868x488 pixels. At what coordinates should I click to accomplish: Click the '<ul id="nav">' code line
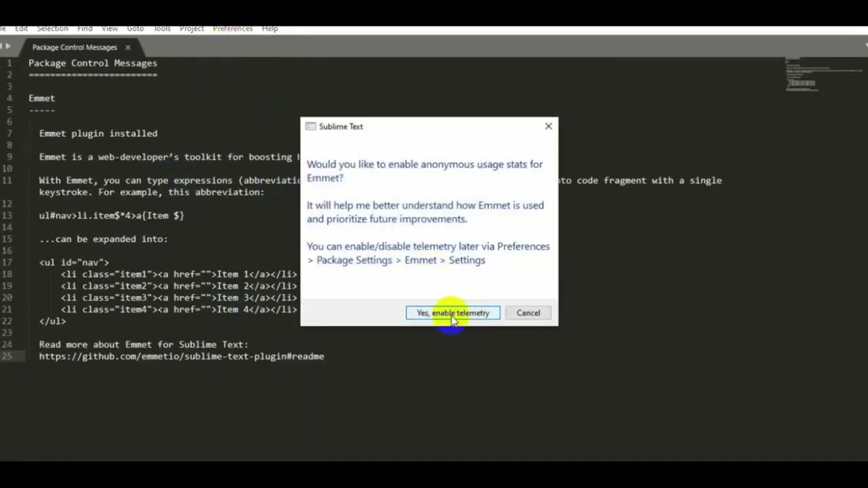click(x=74, y=262)
